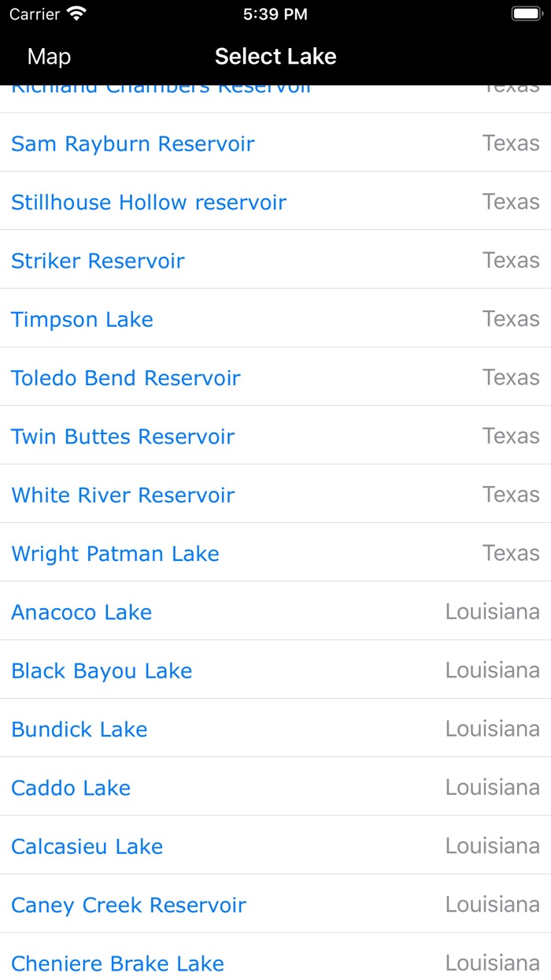551x980 pixels.
Task: Tap the Wi-Fi icon in status bar
Action: coord(75,13)
